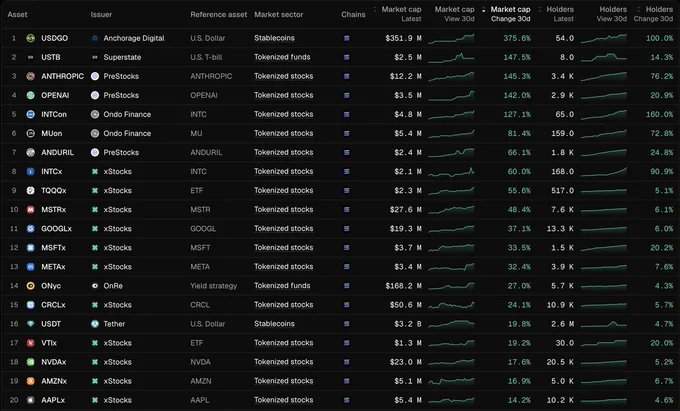The width and height of the screenshot is (680, 411).
Task: Click the GOOGLx market cap sparkline
Action: coord(451,228)
